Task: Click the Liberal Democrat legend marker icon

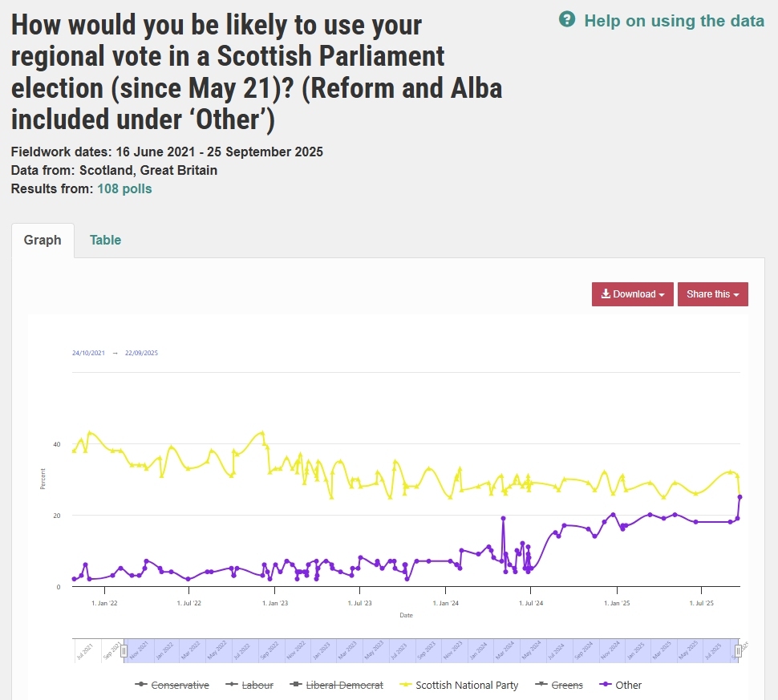Action: pyautogui.click(x=294, y=685)
